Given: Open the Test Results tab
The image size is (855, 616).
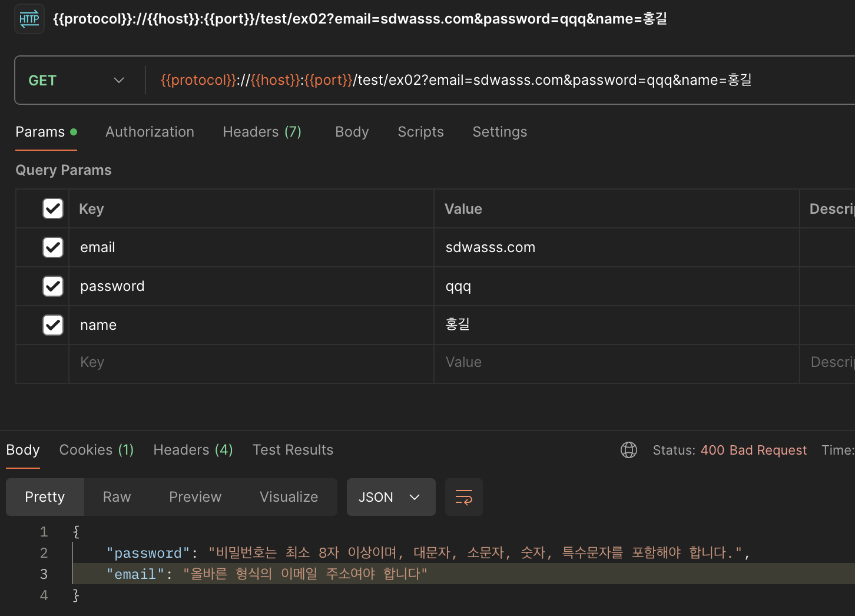Looking at the screenshot, I should pyautogui.click(x=293, y=450).
